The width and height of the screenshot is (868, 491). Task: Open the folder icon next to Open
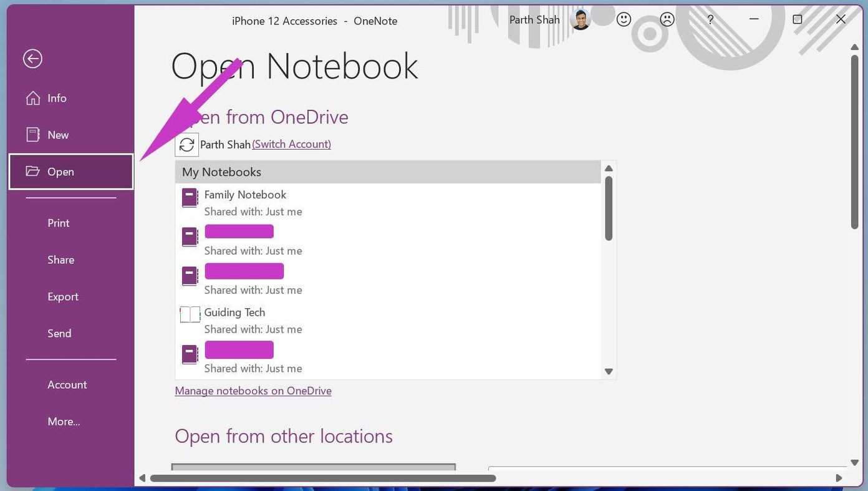pos(32,171)
